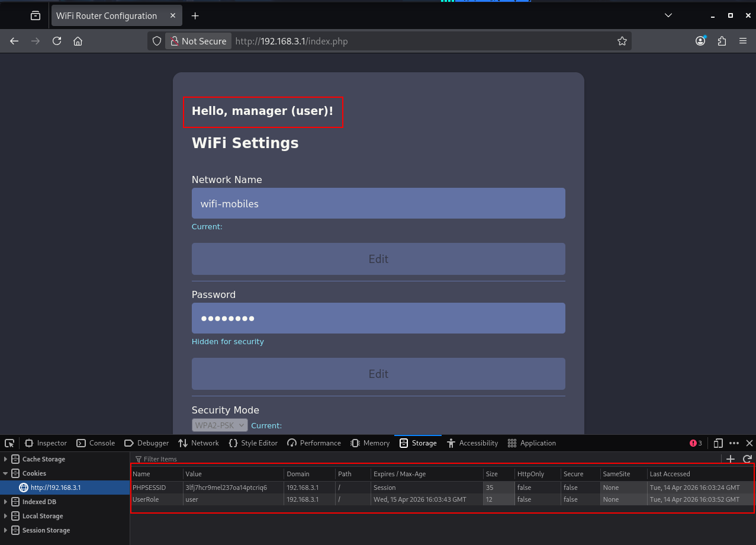This screenshot has height=545, width=756.
Task: Click Edit button under Password
Action: 378,374
